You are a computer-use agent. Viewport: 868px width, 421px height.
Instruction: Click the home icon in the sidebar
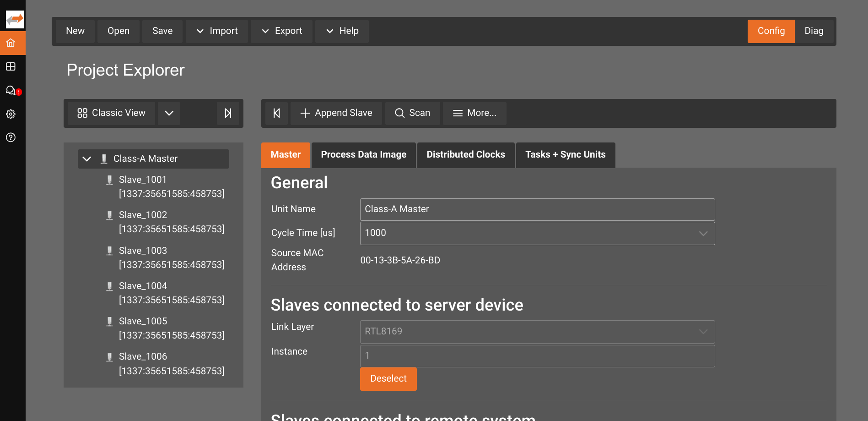[11, 43]
